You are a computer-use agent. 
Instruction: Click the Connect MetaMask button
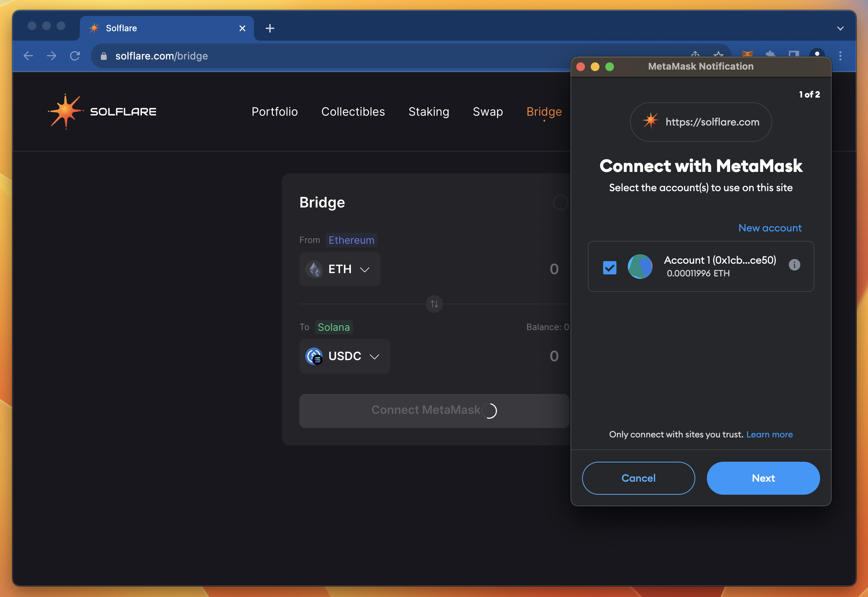tap(434, 410)
